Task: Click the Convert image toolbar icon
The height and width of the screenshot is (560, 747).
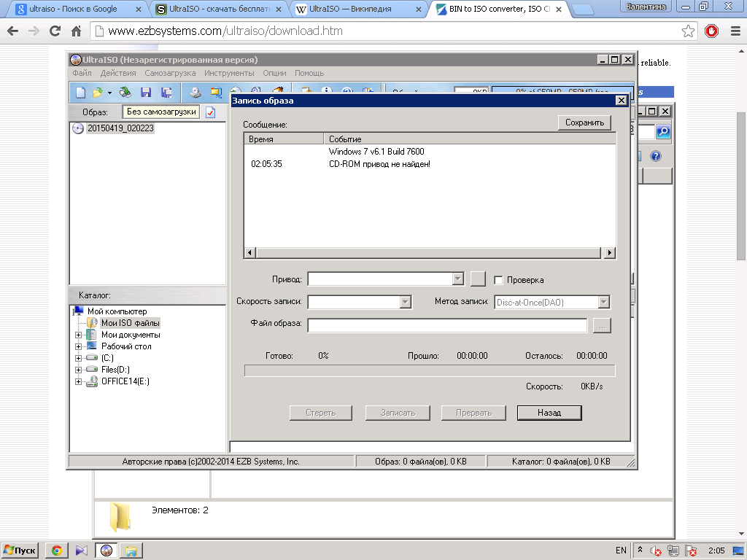Action: (216, 93)
